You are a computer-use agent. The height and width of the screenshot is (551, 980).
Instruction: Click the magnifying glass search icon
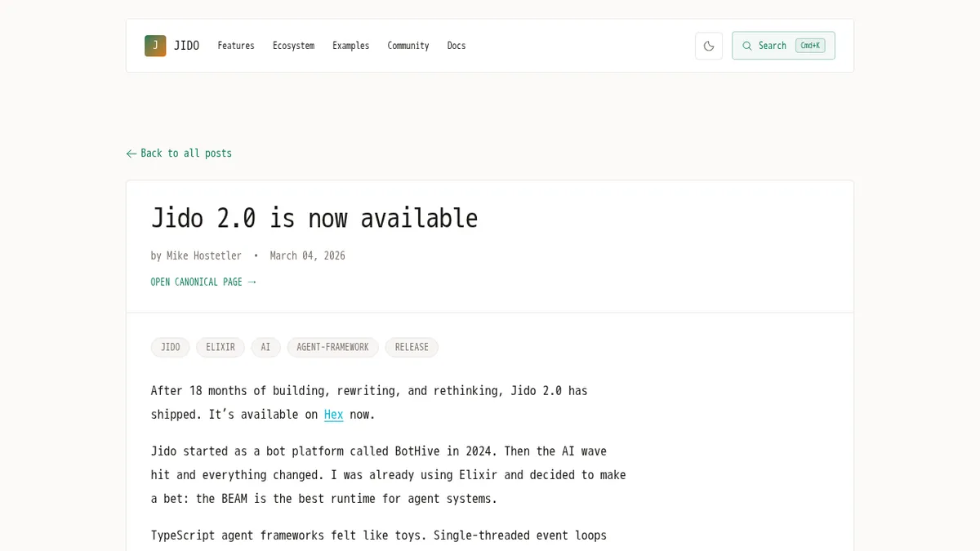(747, 46)
